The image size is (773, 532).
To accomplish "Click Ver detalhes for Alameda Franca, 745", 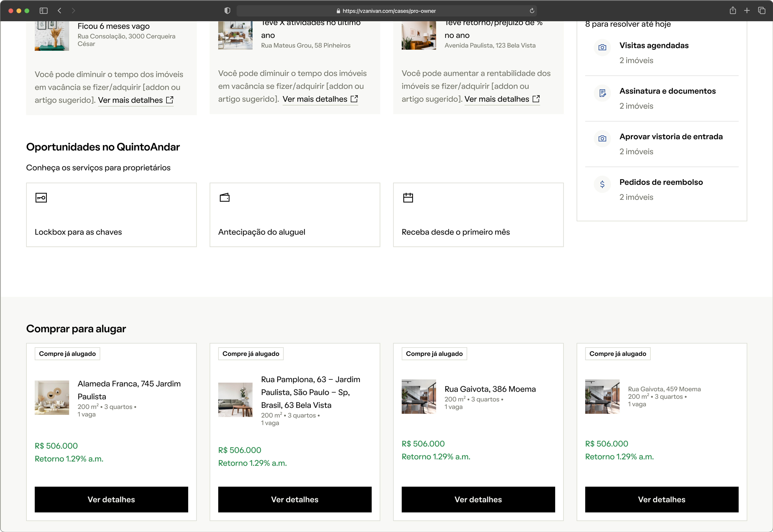I will 111,499.
